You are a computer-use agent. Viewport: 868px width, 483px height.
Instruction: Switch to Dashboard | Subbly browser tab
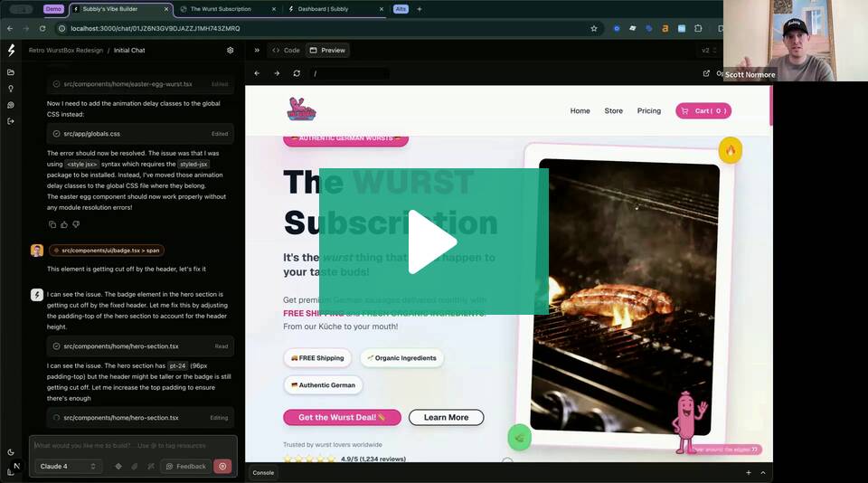(336, 9)
